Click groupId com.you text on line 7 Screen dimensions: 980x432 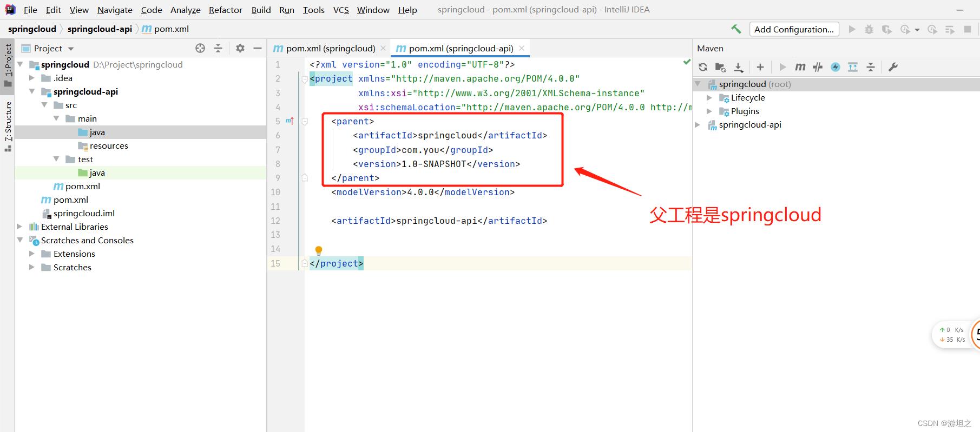click(x=423, y=150)
